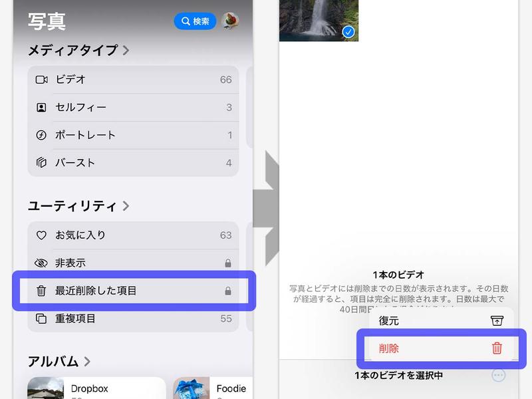The image size is (532, 399).
Task: Tap the メディアタイプ heading
Action: pos(73,51)
